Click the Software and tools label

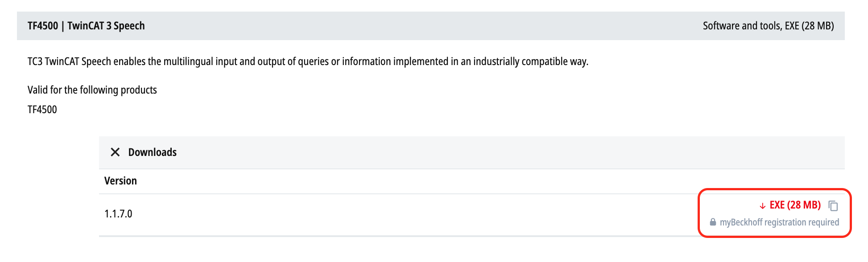(x=742, y=26)
